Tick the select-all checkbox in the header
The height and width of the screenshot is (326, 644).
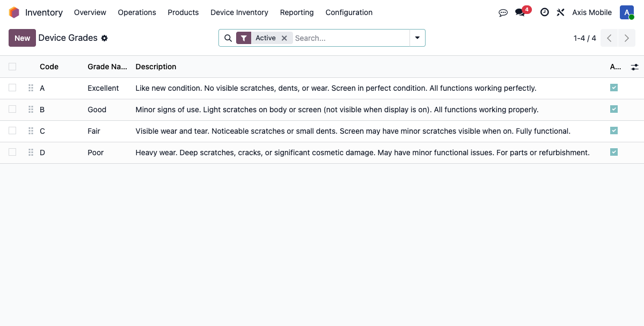pos(12,67)
